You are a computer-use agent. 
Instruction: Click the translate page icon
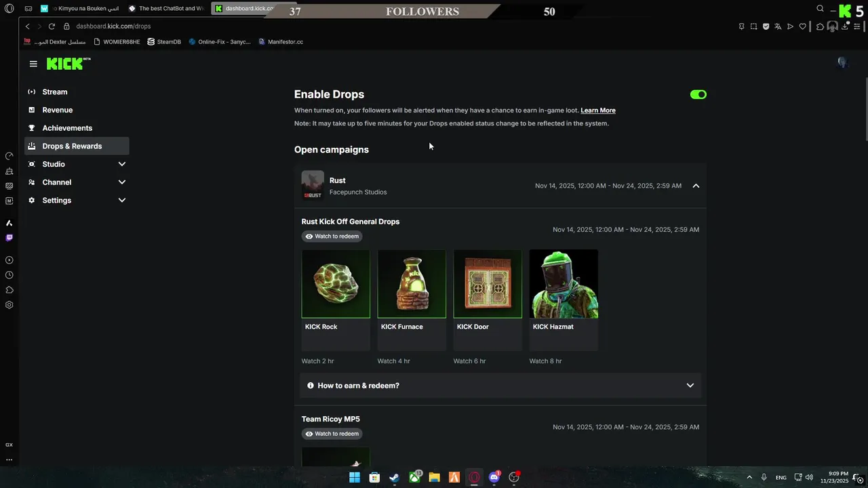778,26
